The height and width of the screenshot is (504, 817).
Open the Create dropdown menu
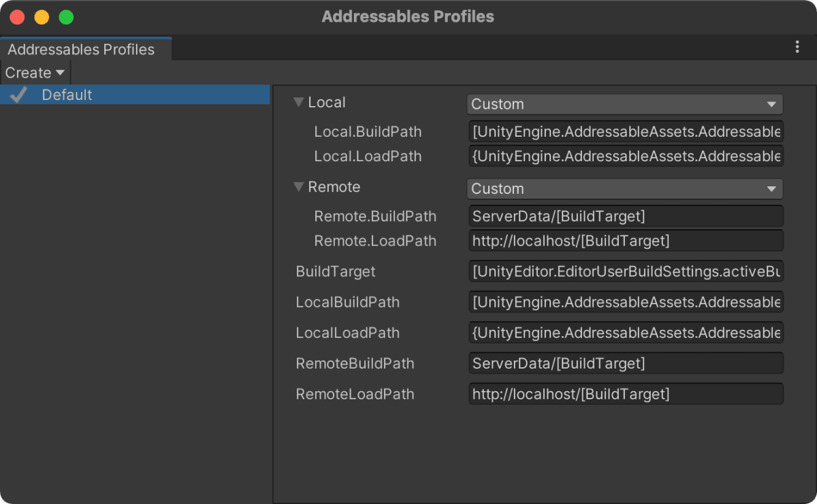coord(35,73)
